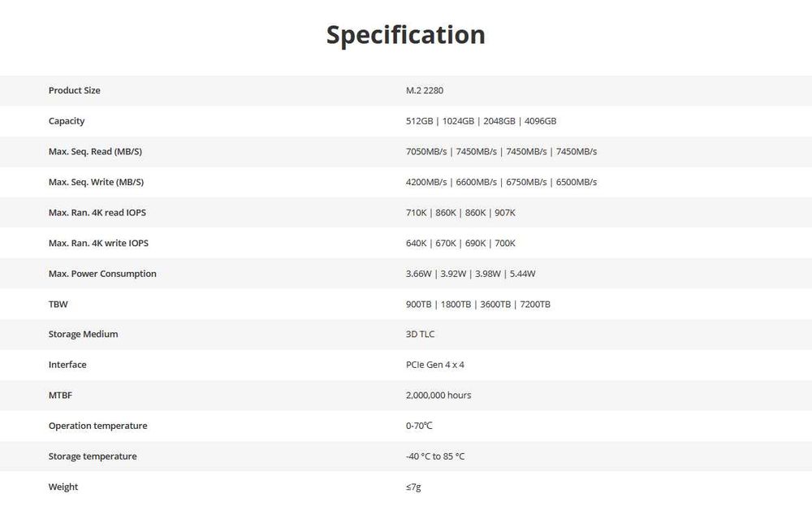Click the Product Size row label
The image size is (812, 528).
[75, 91]
